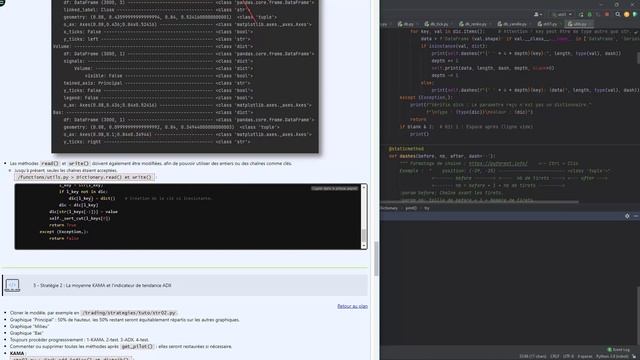Minimize the PyCharm window

coord(602,4)
